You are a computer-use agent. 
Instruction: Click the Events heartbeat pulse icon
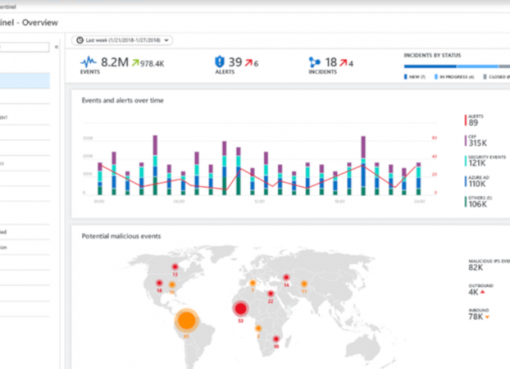(x=88, y=62)
